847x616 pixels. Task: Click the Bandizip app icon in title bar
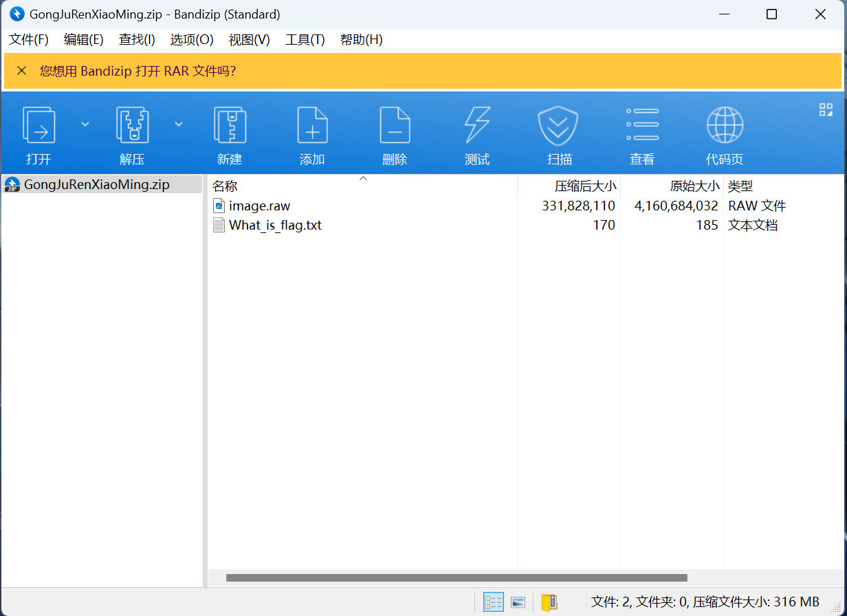(16, 14)
